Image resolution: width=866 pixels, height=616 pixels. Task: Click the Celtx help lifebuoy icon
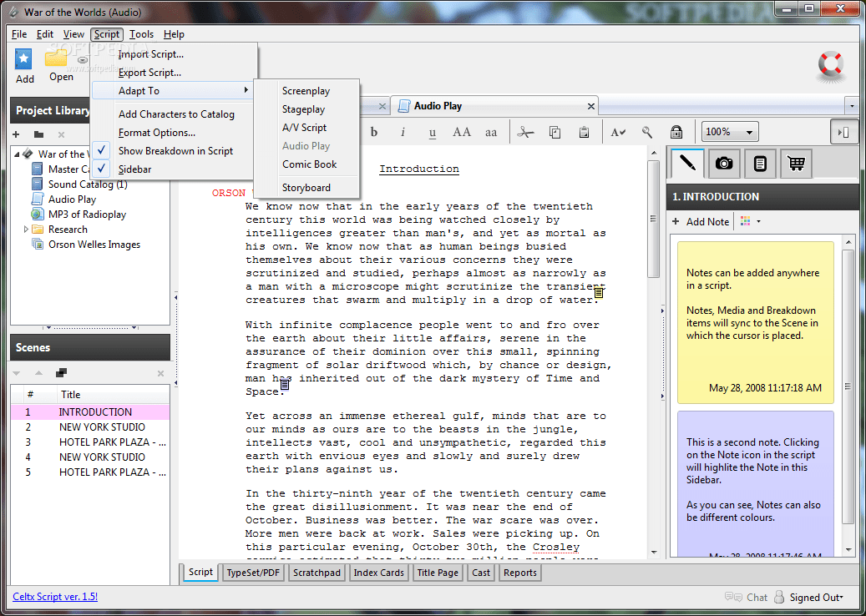831,65
